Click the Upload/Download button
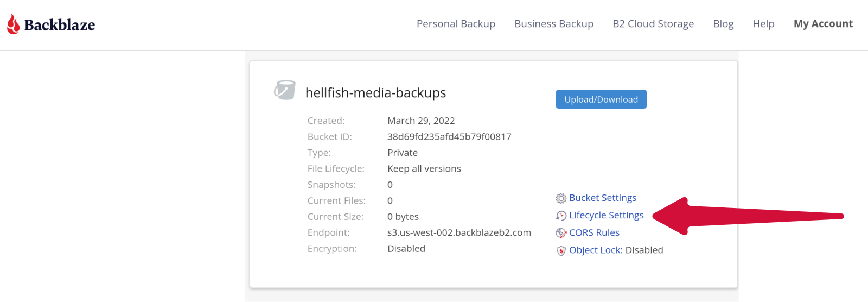The image size is (868, 302). (601, 99)
